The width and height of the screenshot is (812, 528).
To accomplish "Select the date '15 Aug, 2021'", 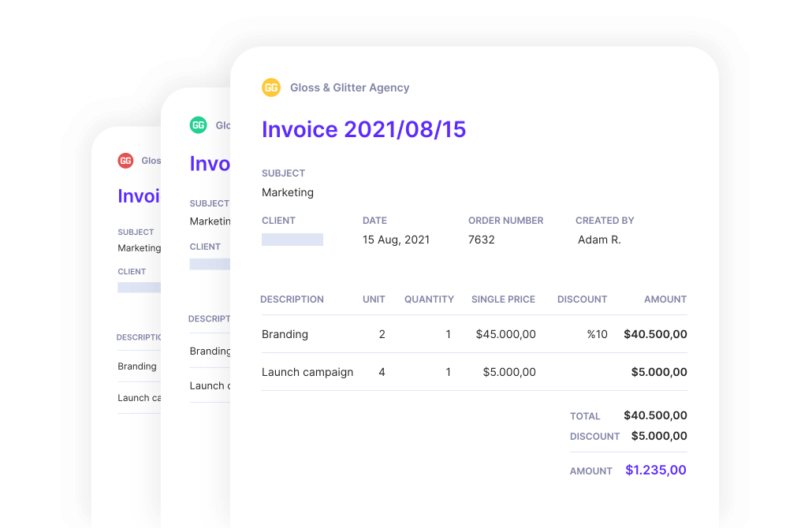I will [397, 240].
